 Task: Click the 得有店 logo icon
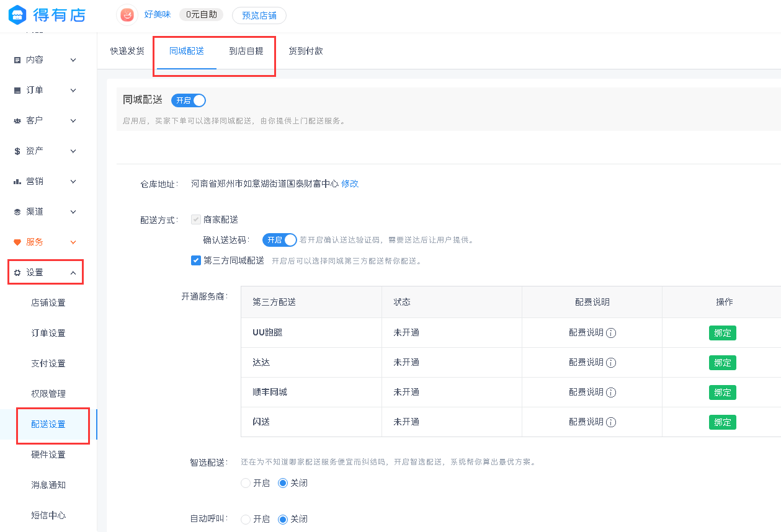coord(18,15)
